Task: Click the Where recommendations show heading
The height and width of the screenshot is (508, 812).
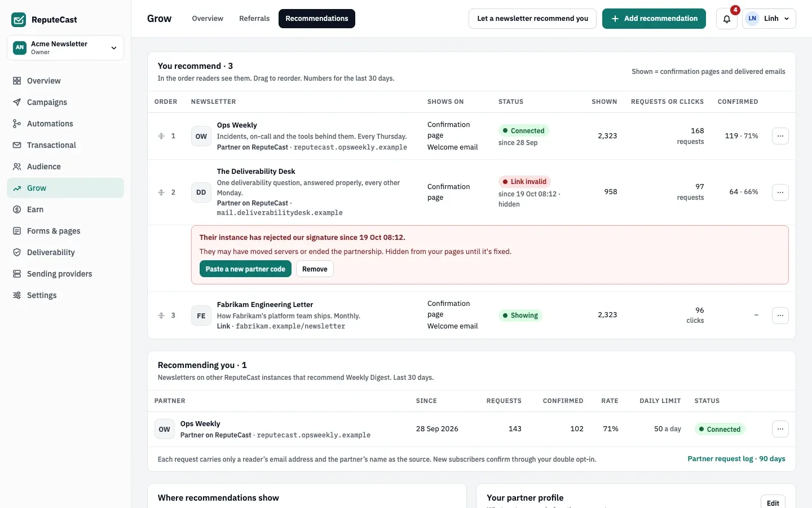Action: tap(218, 498)
